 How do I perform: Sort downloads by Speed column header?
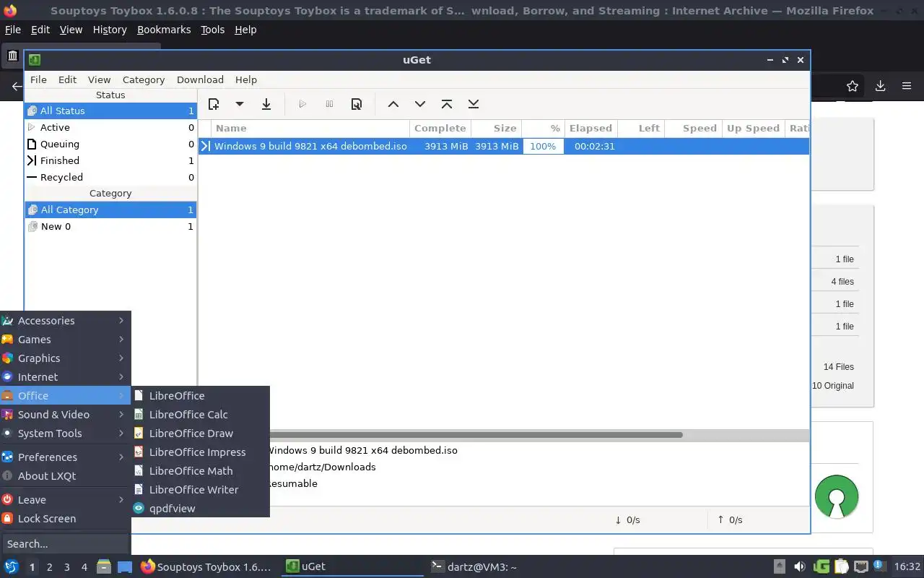[692, 128]
